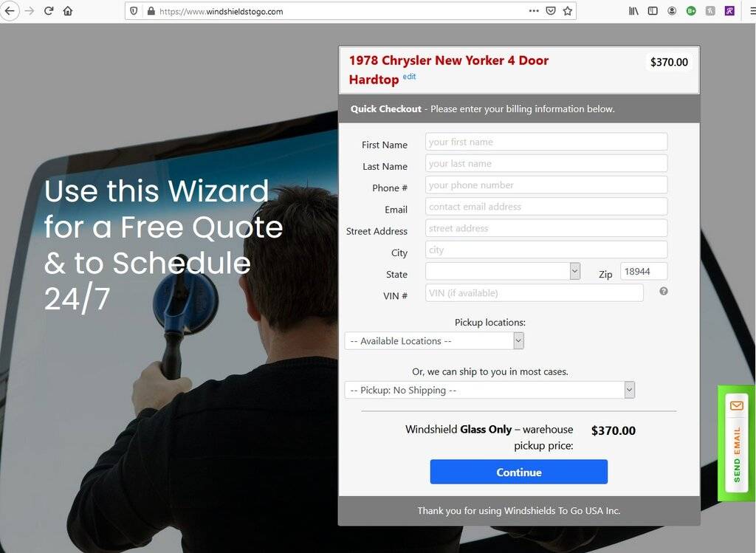
Task: Open the Library bookshelf icon
Action: (633, 10)
